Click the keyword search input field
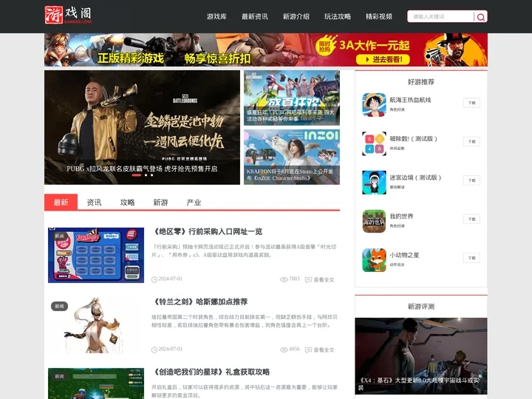 coord(440,16)
